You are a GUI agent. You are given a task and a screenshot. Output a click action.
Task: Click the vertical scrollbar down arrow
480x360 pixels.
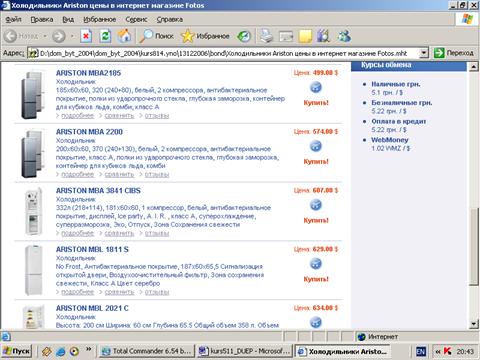(473, 324)
